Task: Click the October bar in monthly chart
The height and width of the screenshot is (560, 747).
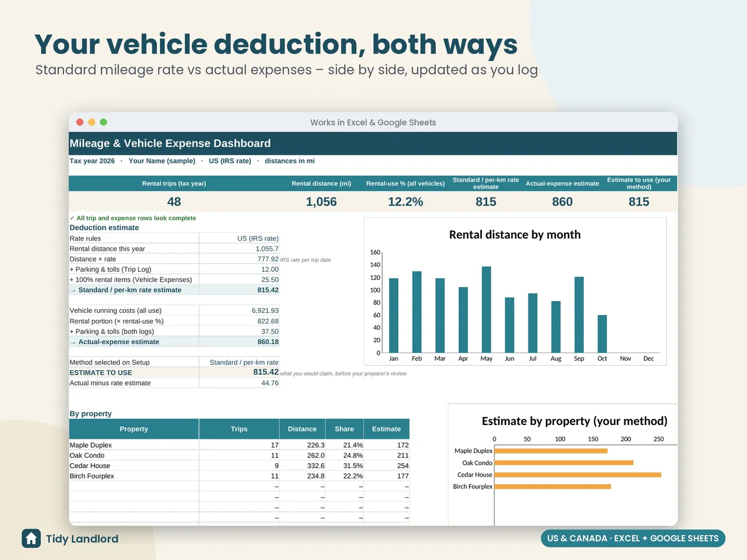Action: 602,334
